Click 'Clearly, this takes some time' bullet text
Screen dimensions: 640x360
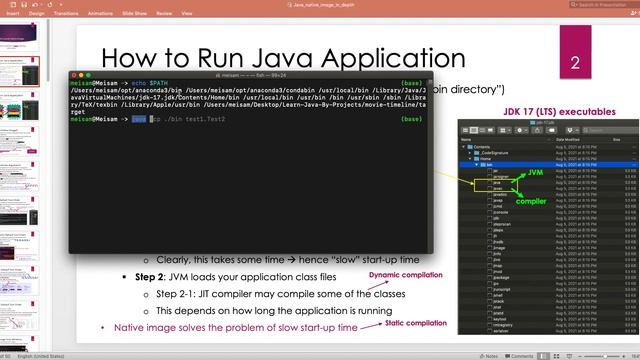pos(288,260)
